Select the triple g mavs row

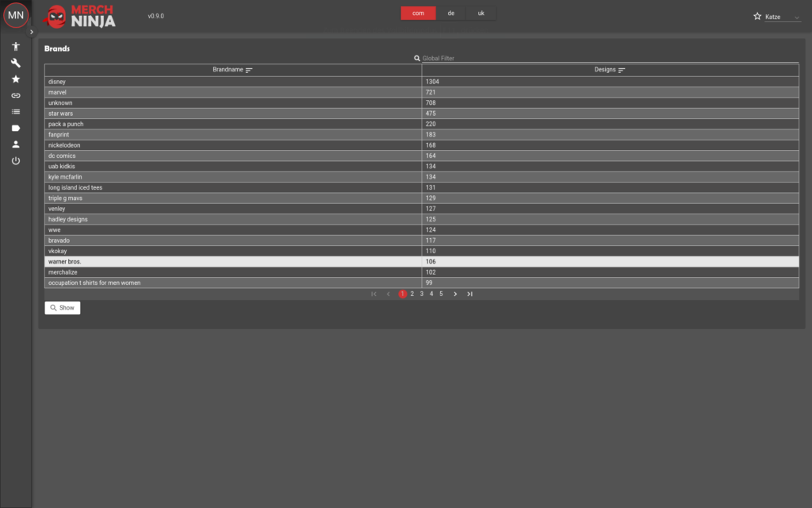(422, 198)
